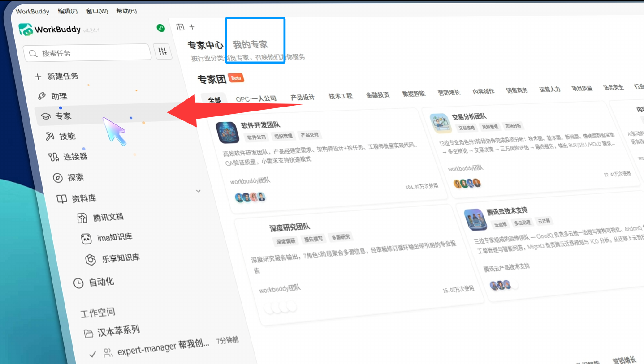644x364 pixels.
Task: Open the 编辑(E) menu
Action: pos(68,11)
